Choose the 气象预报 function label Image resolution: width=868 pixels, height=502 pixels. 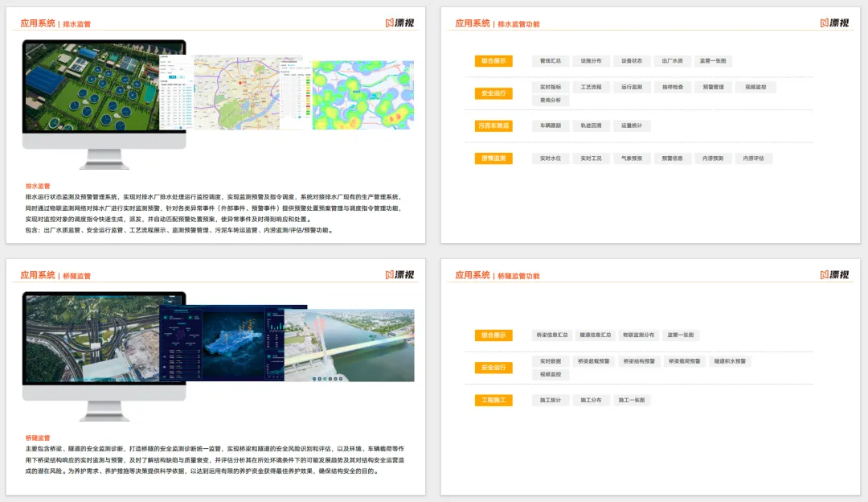click(x=632, y=158)
